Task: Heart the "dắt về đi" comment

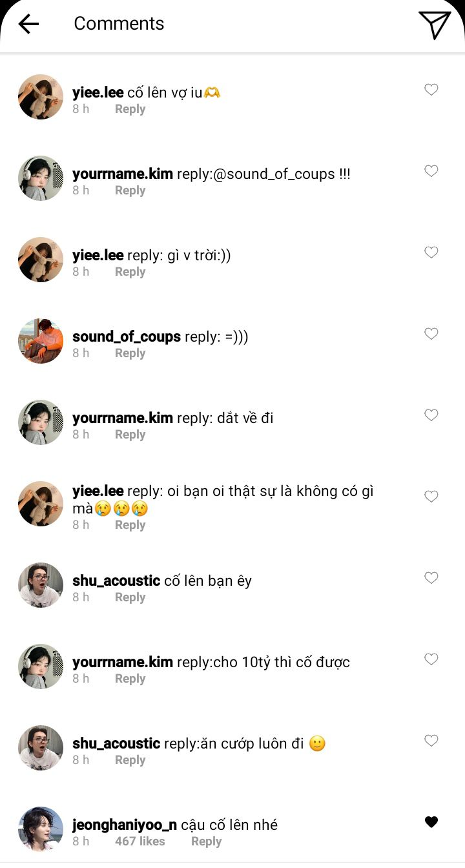Action: 431,415
